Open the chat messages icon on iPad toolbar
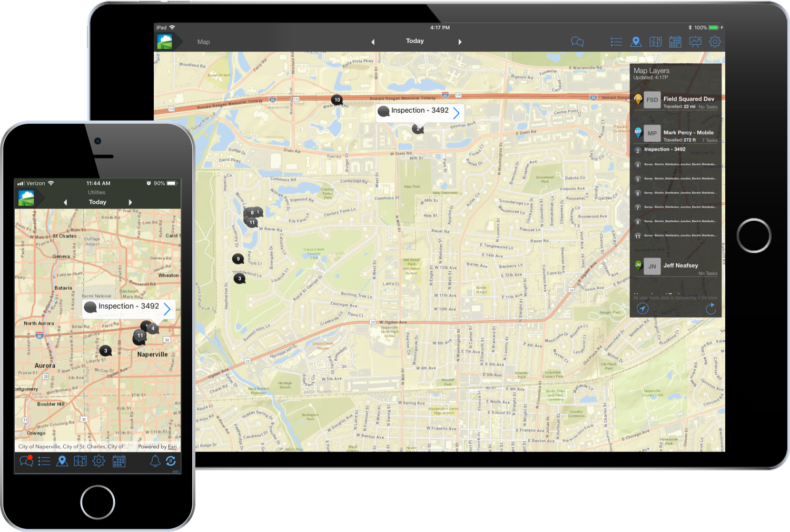790x532 pixels. pyautogui.click(x=577, y=41)
